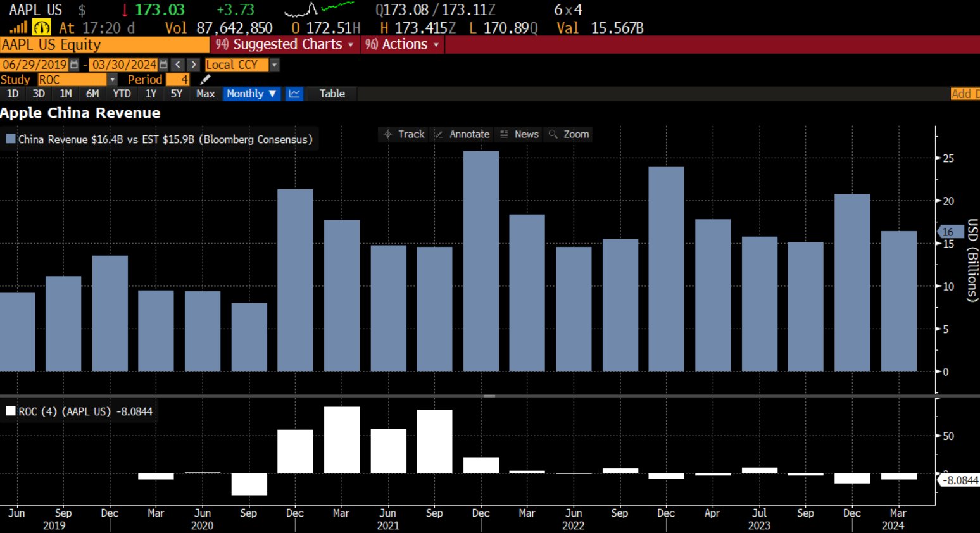Open the Actions dropdown menu
980x533 pixels.
click(402, 44)
